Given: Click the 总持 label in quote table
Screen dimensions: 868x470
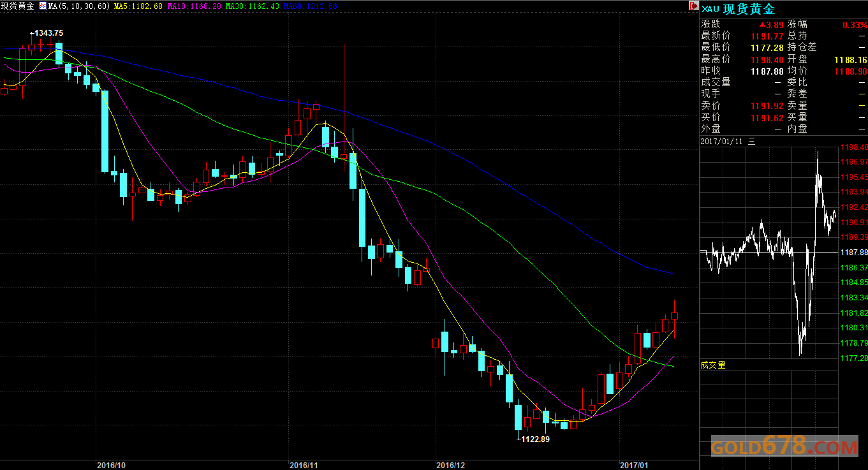Looking at the screenshot, I should (x=797, y=36).
